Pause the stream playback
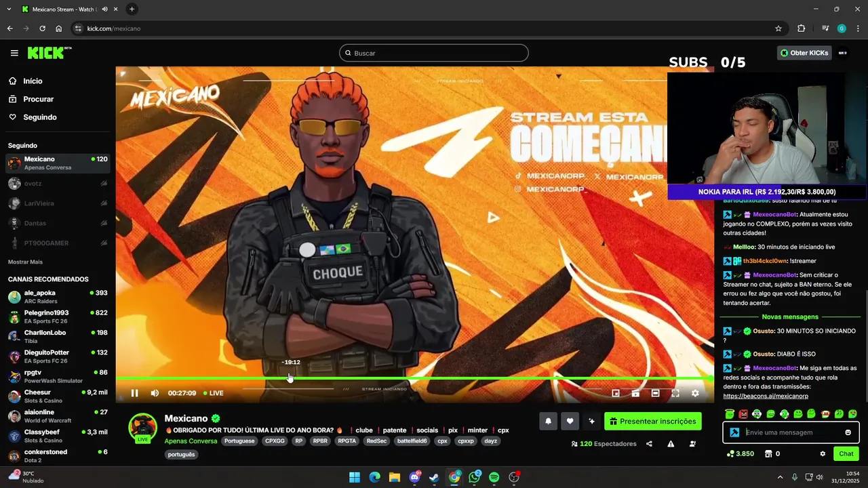This screenshot has height=488, width=868. tap(134, 393)
